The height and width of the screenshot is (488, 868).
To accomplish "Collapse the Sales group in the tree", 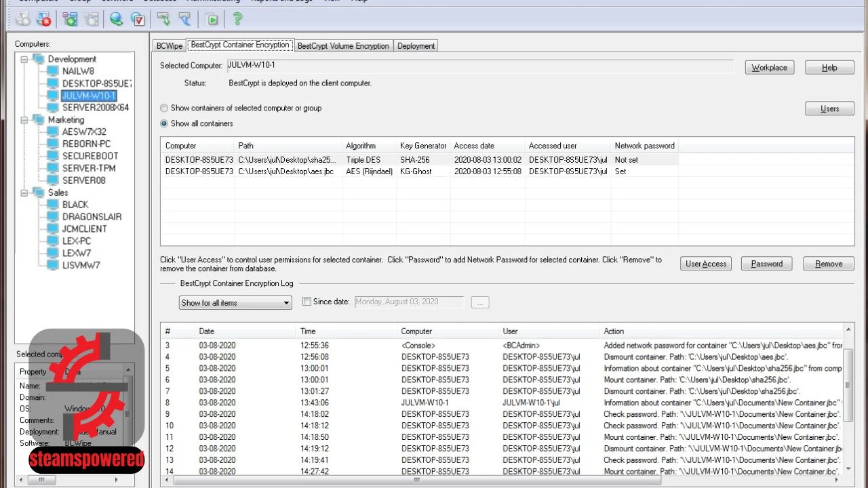I will pos(24,192).
